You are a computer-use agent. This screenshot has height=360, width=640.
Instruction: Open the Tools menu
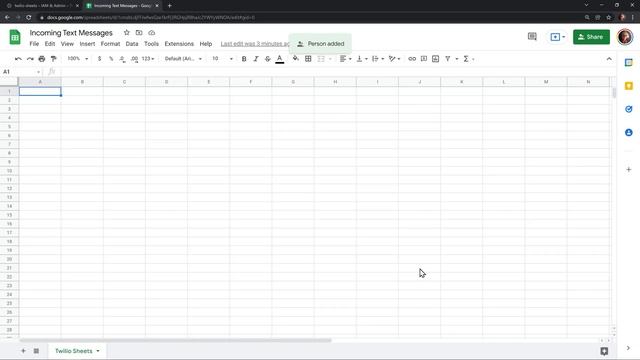pos(151,44)
